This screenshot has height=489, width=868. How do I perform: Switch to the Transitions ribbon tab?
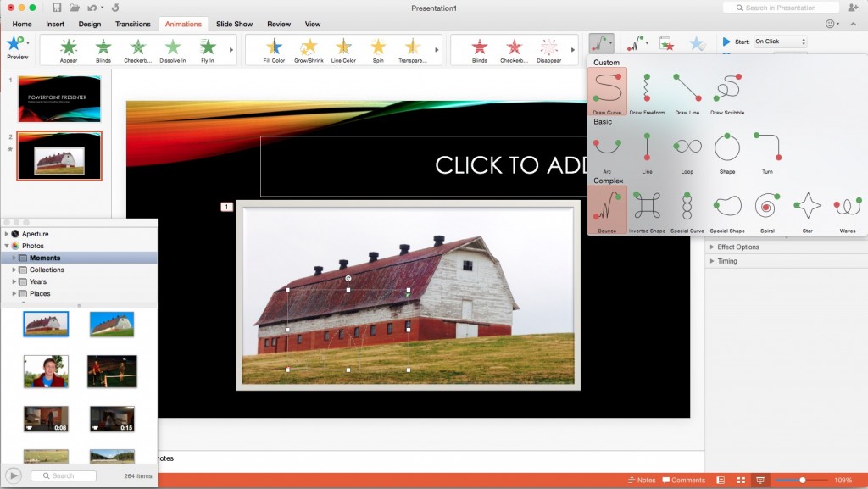[132, 24]
